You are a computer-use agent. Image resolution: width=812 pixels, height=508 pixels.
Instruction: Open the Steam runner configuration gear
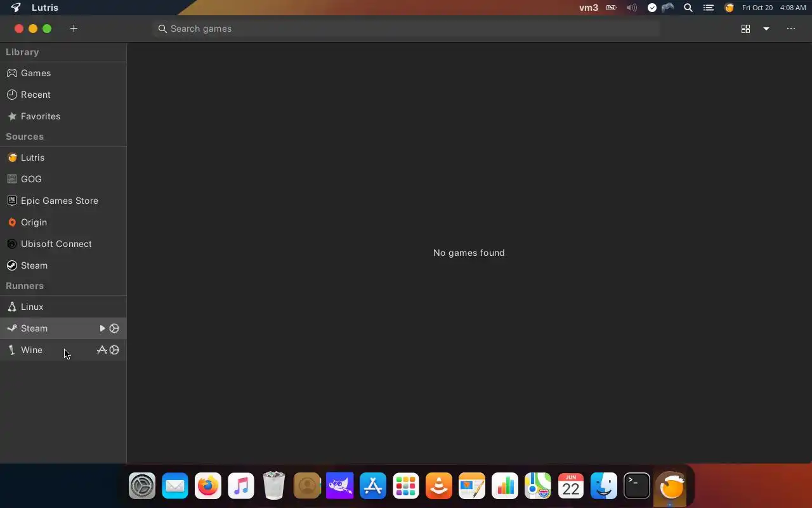tap(114, 328)
